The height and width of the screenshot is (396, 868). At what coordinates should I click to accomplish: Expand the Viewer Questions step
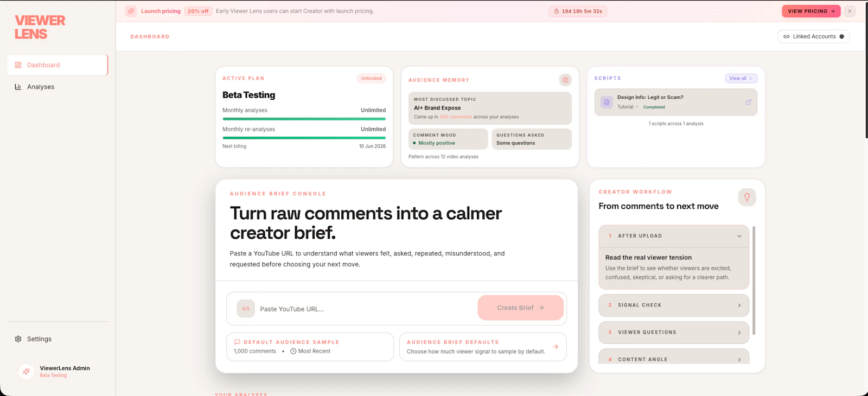click(674, 333)
